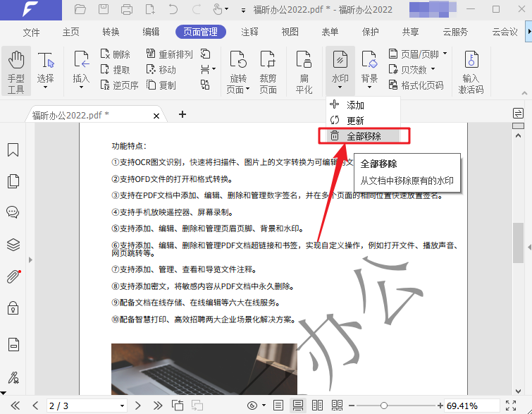This screenshot has height=414, width=532.
Task: Select the 页面管理 tab
Action: coord(201,32)
